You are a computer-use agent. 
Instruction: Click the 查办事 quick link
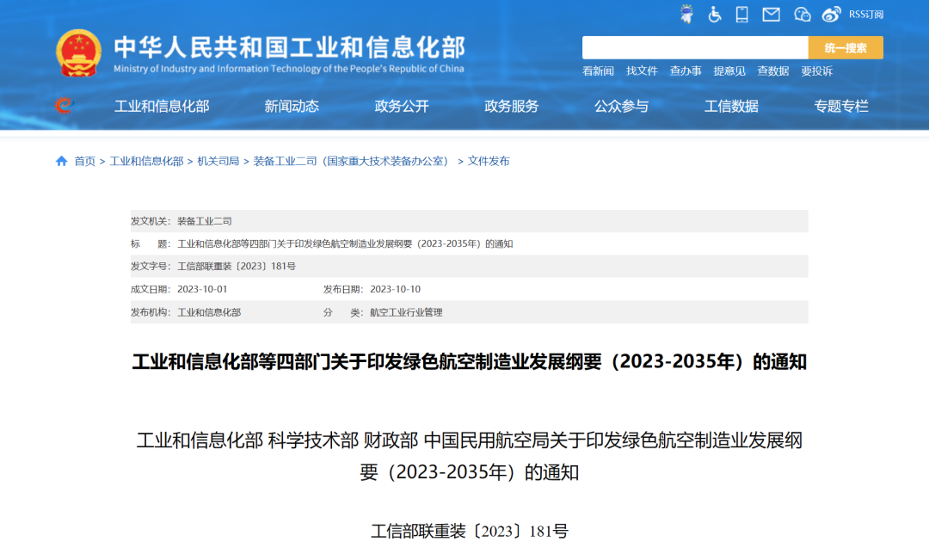coord(686,71)
